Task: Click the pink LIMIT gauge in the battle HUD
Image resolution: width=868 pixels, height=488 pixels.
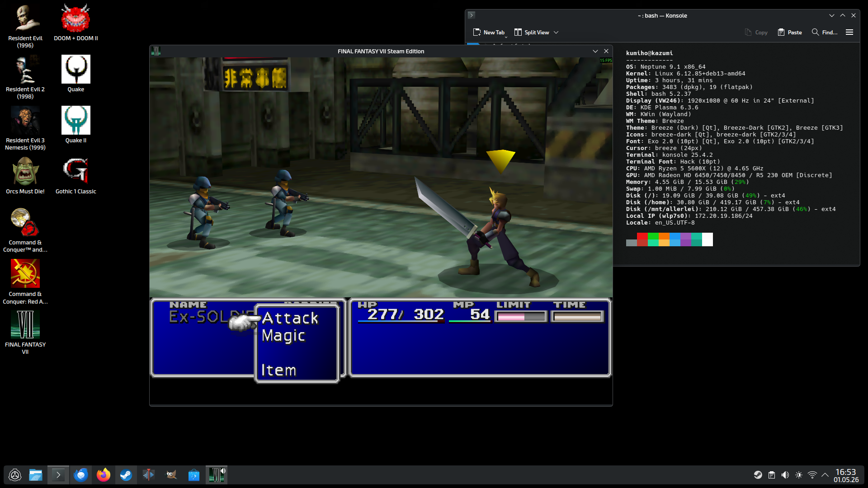Action: pyautogui.click(x=521, y=317)
